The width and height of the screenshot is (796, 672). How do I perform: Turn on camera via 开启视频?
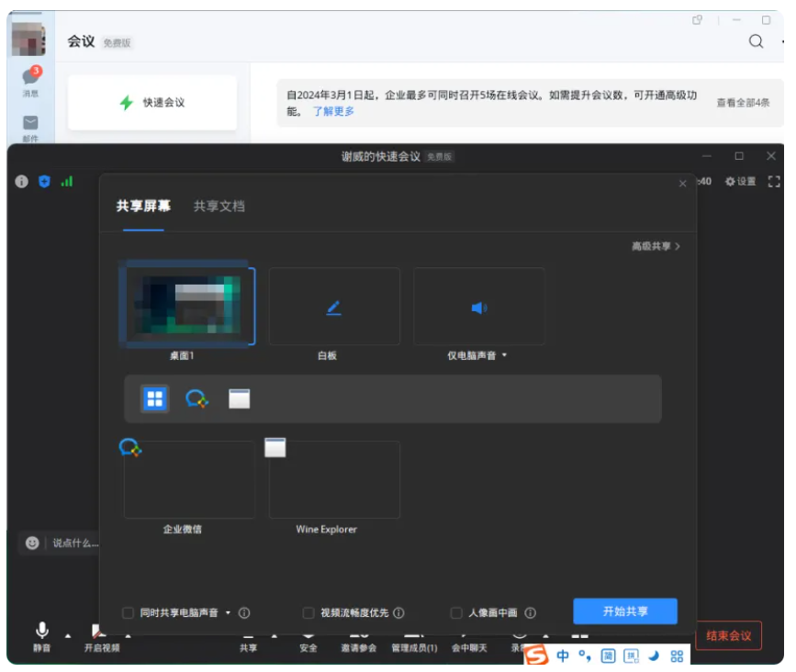click(102, 639)
